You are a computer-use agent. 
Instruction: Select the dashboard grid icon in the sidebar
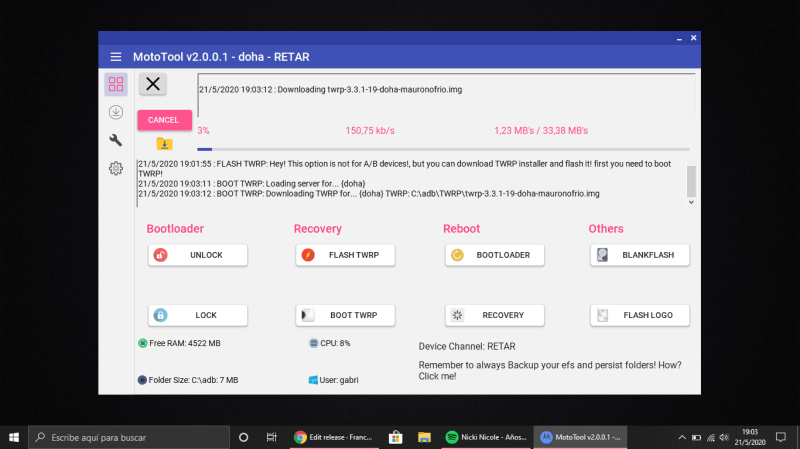(x=116, y=84)
